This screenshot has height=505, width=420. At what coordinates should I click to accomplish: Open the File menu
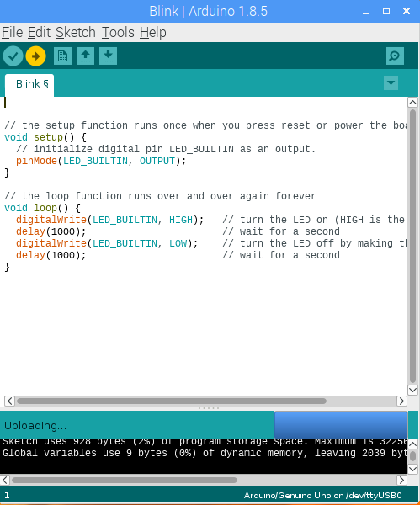[13, 33]
